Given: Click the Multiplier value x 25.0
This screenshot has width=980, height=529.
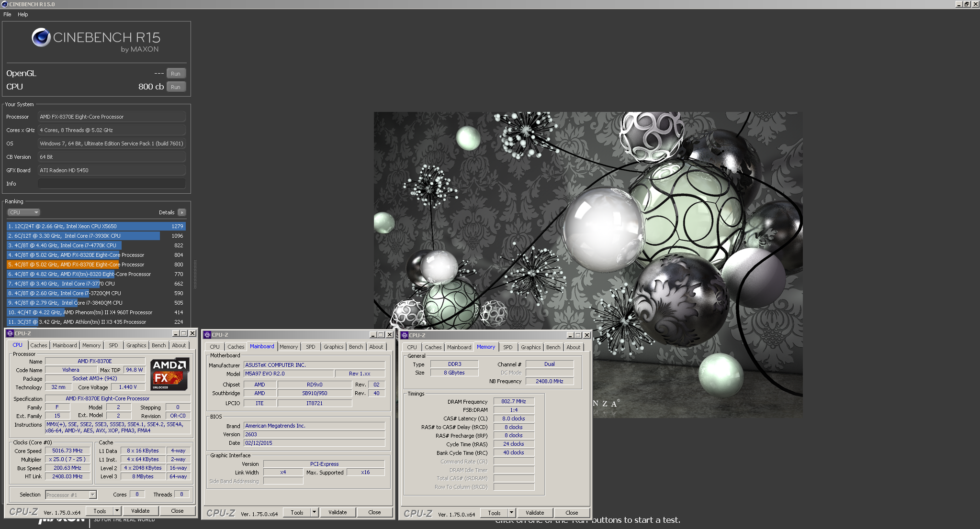Looking at the screenshot, I should tap(68, 459).
